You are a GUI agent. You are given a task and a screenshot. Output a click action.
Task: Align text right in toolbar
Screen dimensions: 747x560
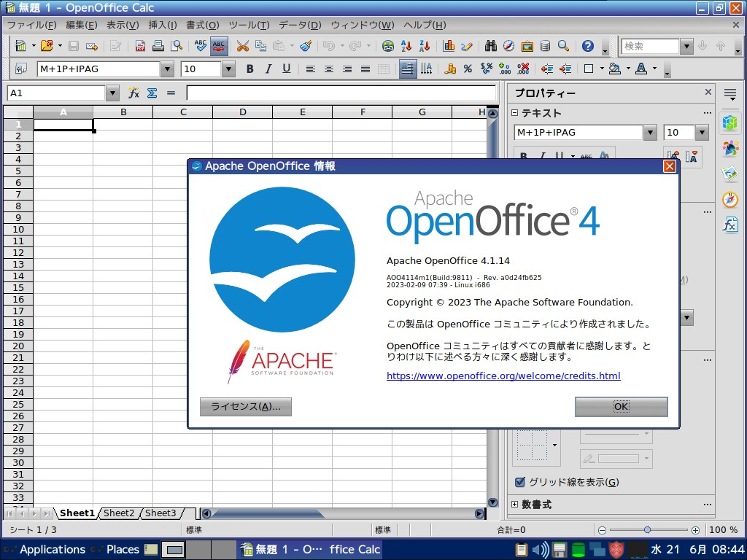tap(347, 69)
